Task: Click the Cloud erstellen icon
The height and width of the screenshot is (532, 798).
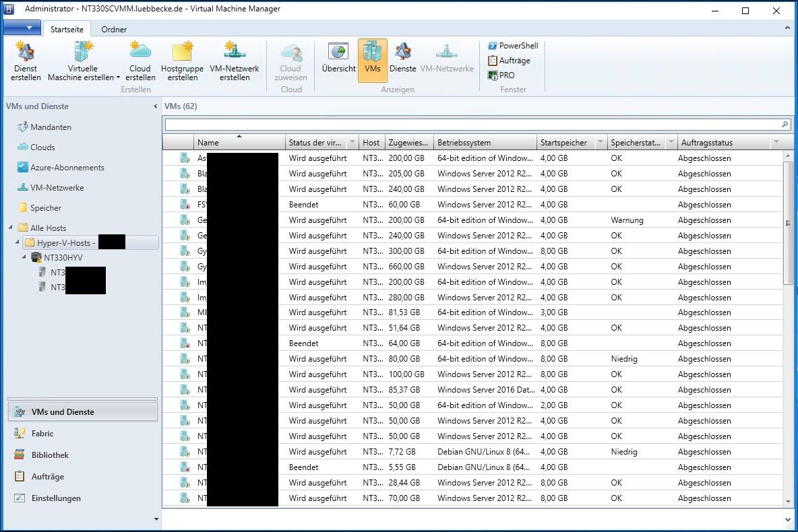Action: point(140,61)
